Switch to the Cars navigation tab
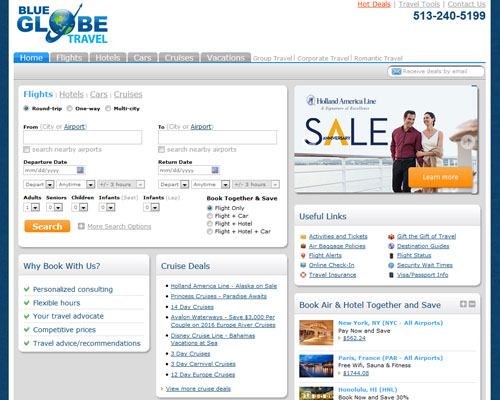500x400 pixels. 142,58
